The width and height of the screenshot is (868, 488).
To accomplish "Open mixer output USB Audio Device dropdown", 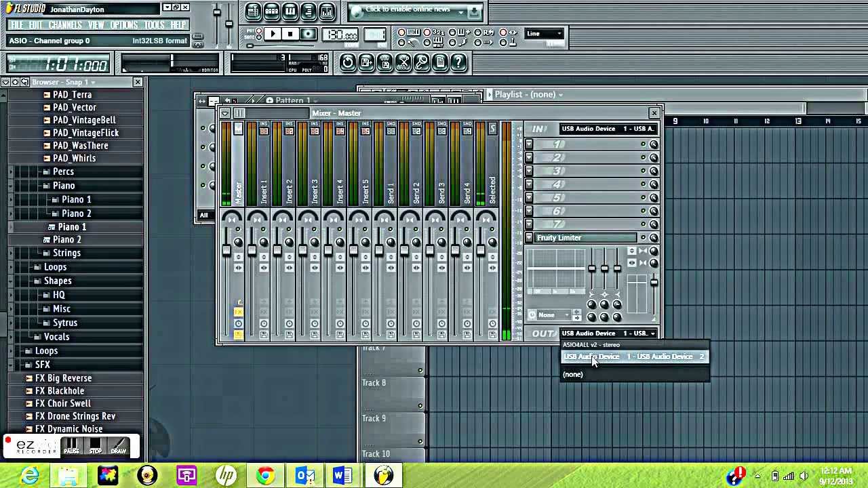I will pos(608,333).
